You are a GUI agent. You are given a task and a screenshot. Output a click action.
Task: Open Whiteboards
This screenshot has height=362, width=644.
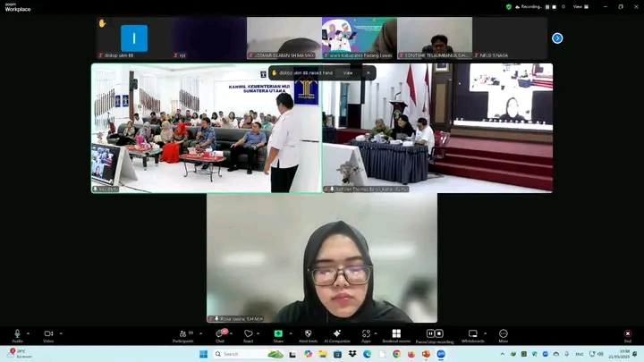(473, 334)
